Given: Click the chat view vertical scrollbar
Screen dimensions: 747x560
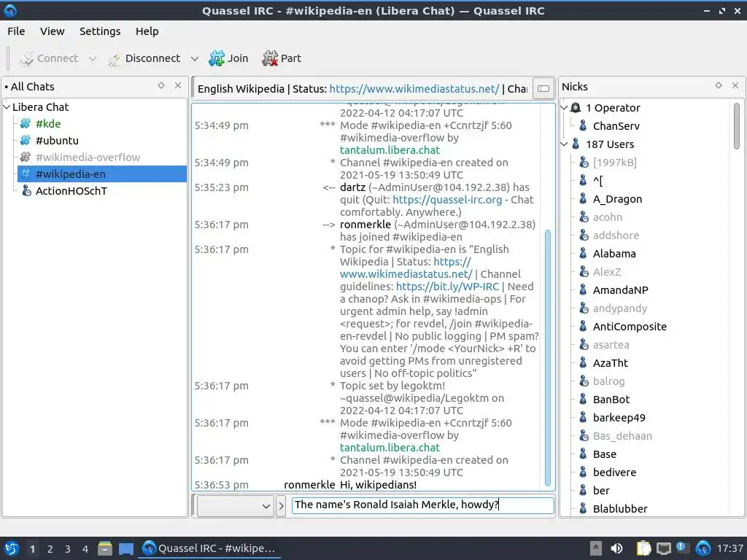Looking at the screenshot, I should click(x=547, y=357).
